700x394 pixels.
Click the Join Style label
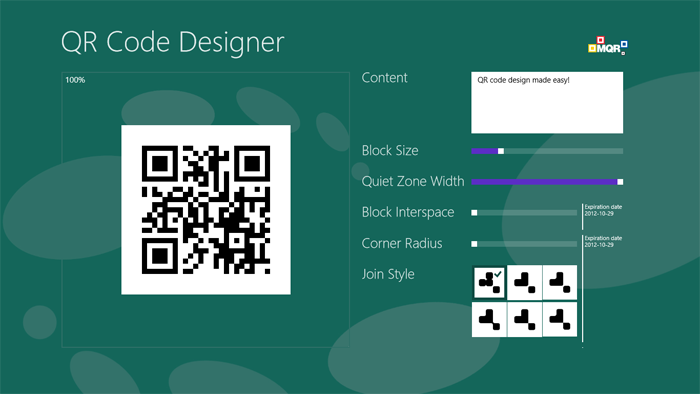tap(388, 274)
